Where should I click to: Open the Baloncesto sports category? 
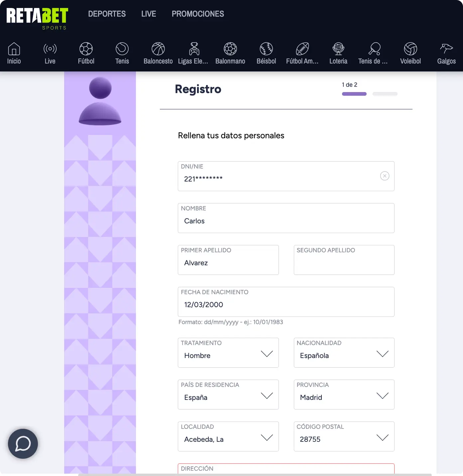[158, 53]
